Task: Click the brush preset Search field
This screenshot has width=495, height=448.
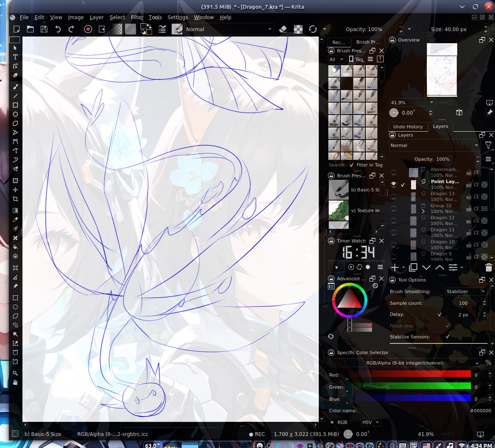Action: (x=337, y=165)
